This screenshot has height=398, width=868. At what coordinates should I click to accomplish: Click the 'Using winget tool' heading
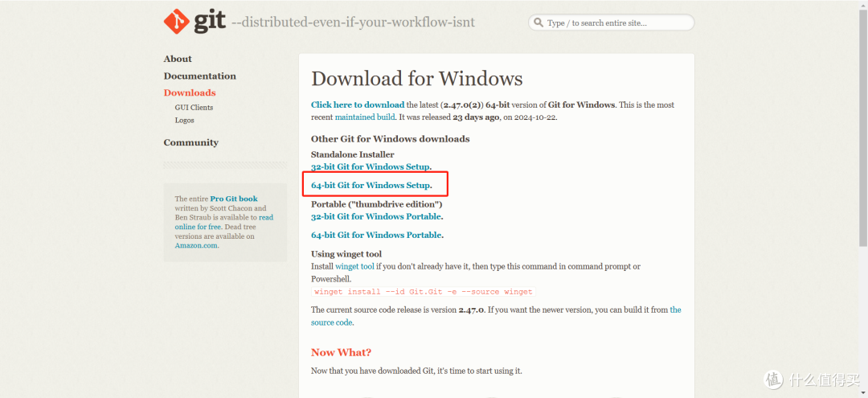(x=346, y=254)
